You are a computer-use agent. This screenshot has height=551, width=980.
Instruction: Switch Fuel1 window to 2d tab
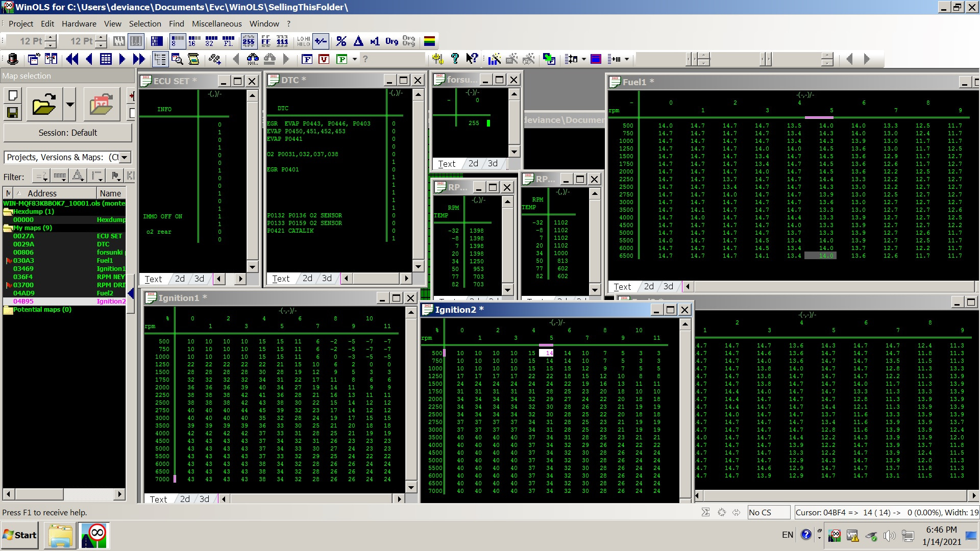point(649,287)
